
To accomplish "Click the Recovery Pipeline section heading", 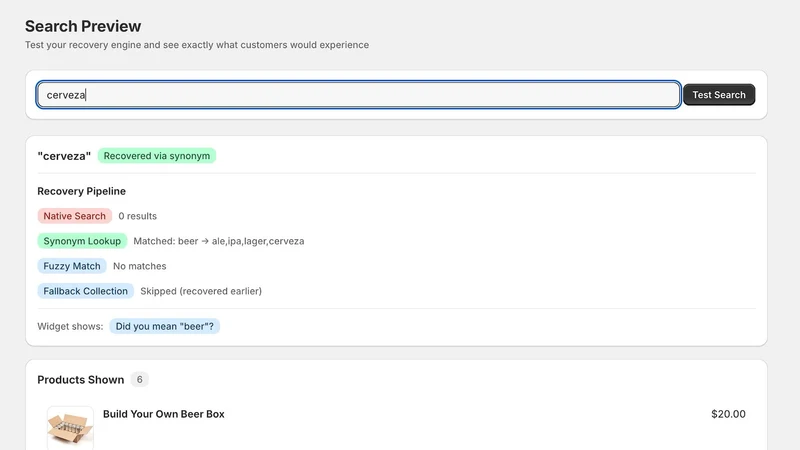I will coord(82,191).
